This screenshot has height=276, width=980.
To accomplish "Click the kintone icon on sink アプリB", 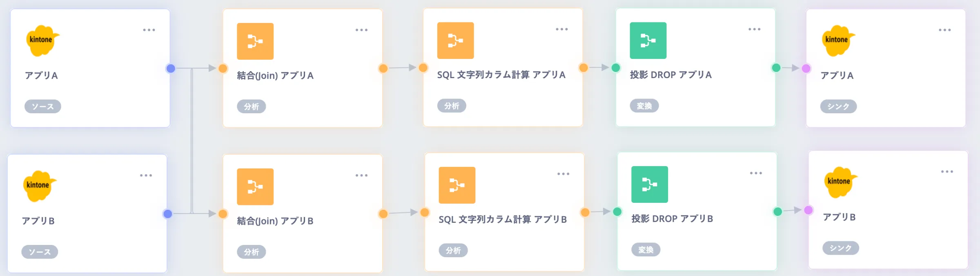I will click(x=840, y=182).
